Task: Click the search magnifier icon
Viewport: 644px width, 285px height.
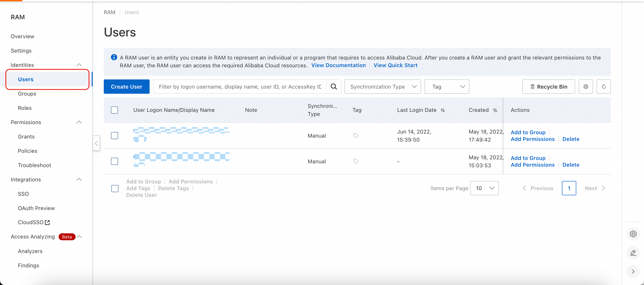Action: pyautogui.click(x=334, y=87)
